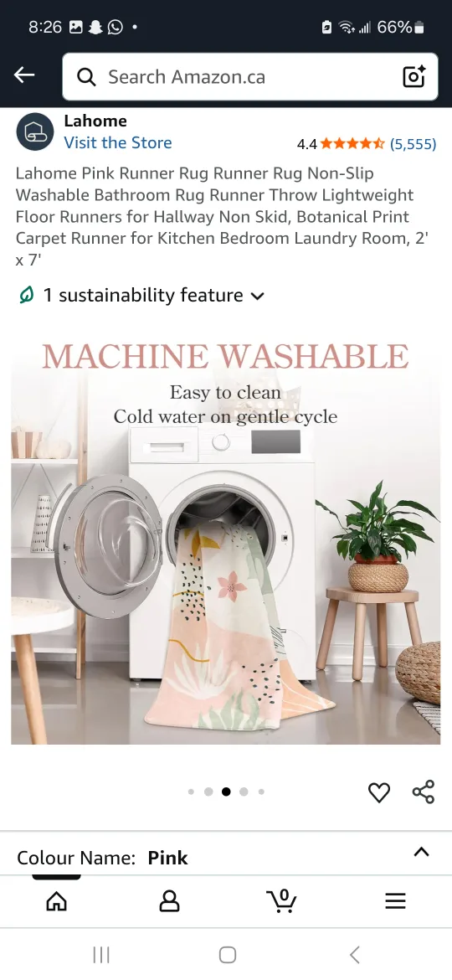Open shopping cart with 0 items
This screenshot has height=980, width=452.
282,900
